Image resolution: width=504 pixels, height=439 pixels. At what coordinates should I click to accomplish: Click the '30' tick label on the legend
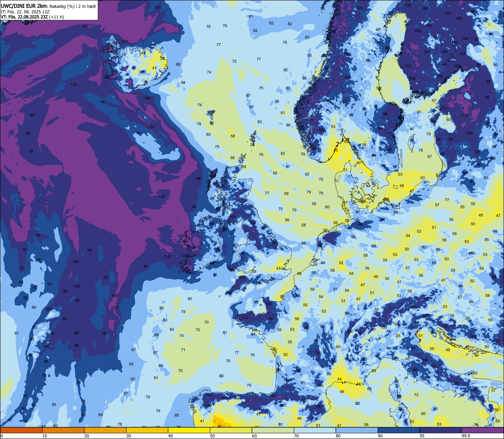128,436
